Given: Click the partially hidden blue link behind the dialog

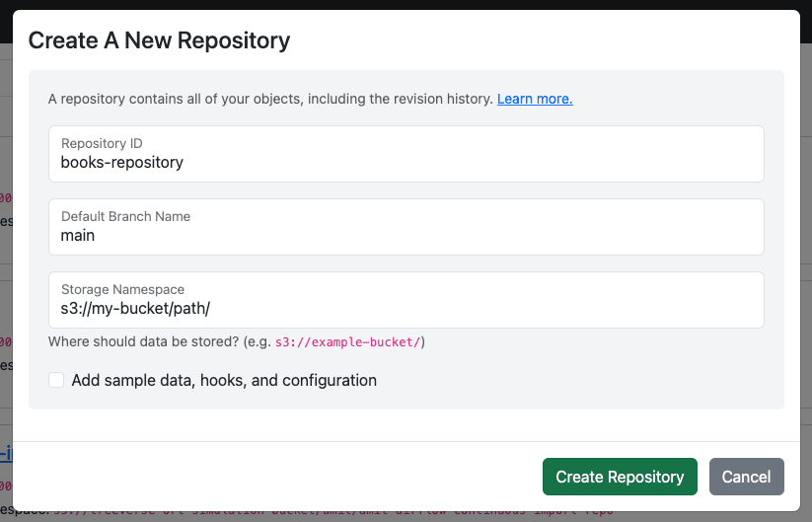Looking at the screenshot, I should [6, 454].
